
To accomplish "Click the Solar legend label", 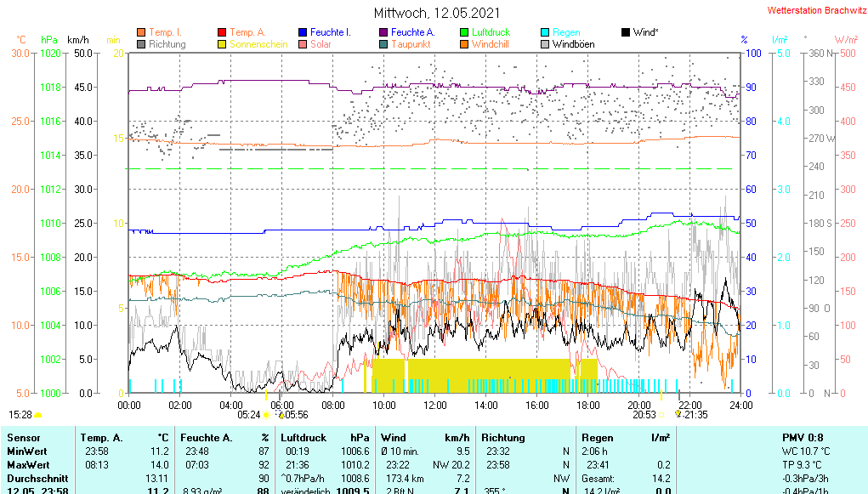I will tap(321, 44).
